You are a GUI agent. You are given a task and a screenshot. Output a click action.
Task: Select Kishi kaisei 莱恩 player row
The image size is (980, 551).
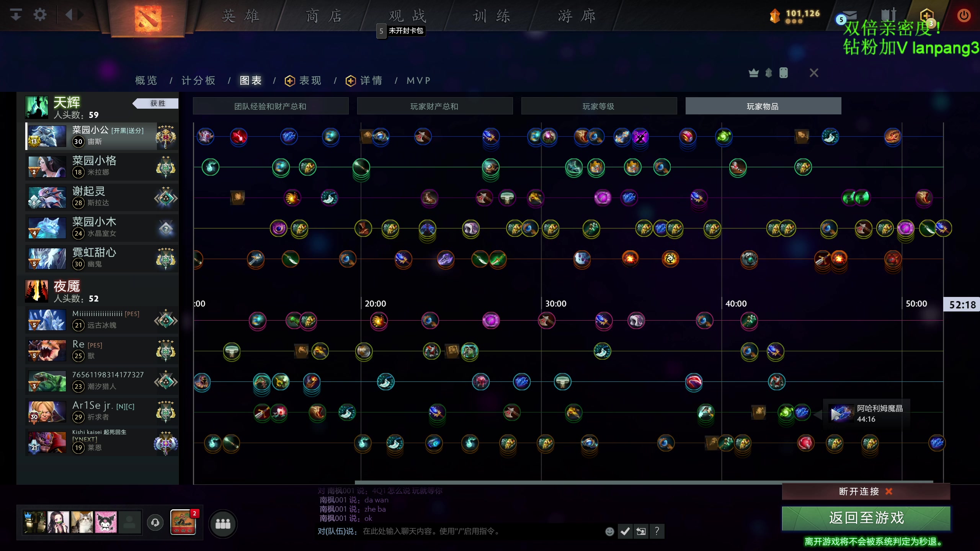(102, 442)
